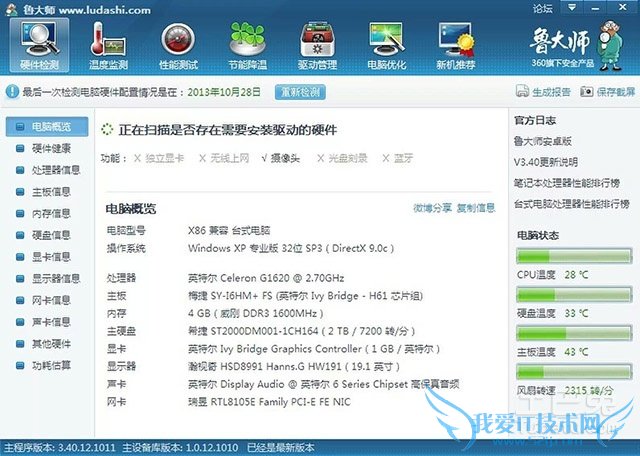
Task: Click the 复制信息 copy info link
Action: (x=476, y=208)
